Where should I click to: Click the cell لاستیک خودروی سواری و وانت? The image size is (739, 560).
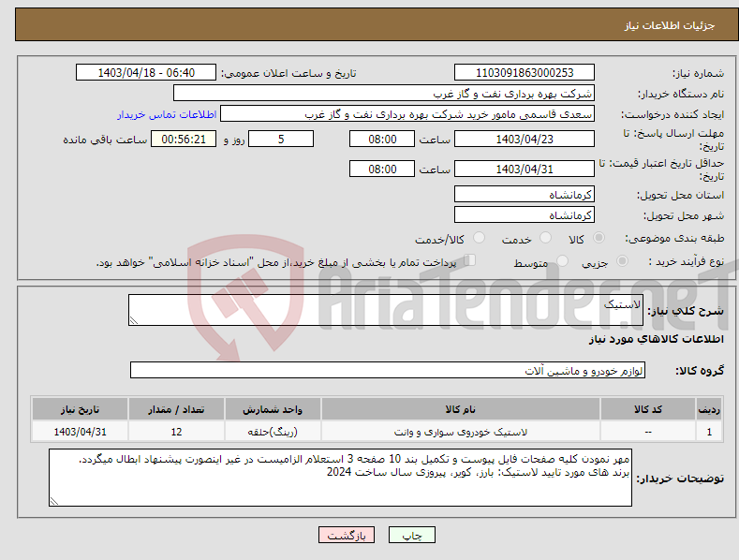(x=461, y=432)
